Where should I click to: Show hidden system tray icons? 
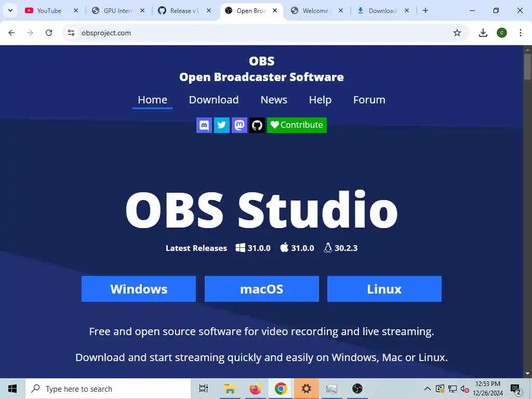click(x=427, y=389)
